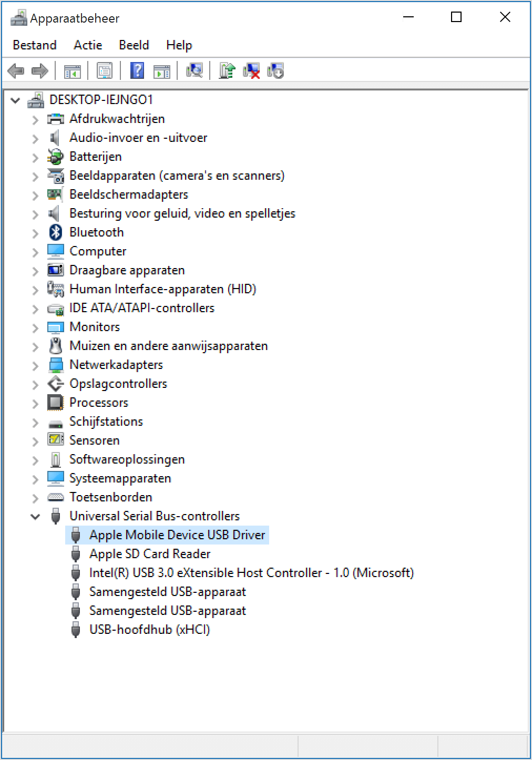Screen dimensions: 532x760
Task: Click the Update driver toolbar icon
Action: tap(227, 70)
